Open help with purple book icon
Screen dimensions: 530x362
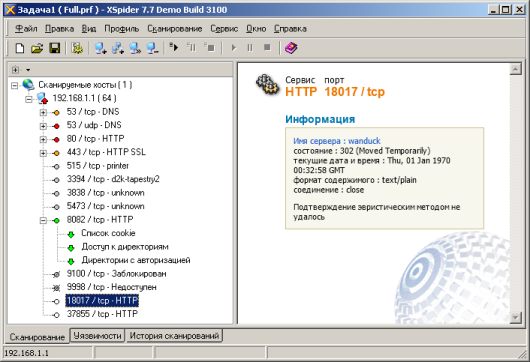pyautogui.click(x=291, y=48)
